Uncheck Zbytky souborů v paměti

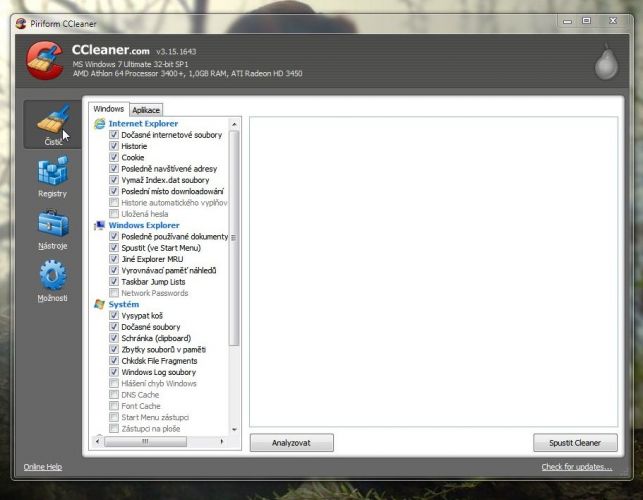[x=114, y=349]
